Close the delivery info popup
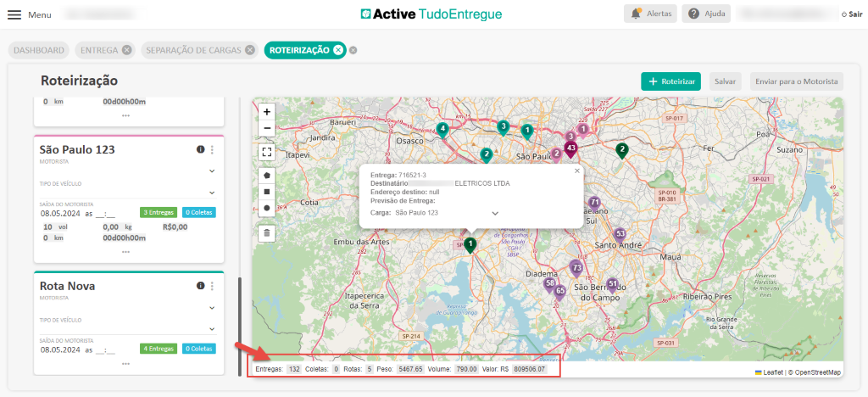The image size is (868, 397). 577,171
